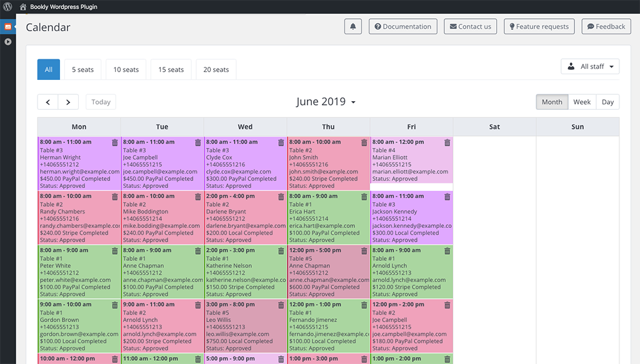Delete Marian Elliott's appointment using trash icon

(x=447, y=142)
